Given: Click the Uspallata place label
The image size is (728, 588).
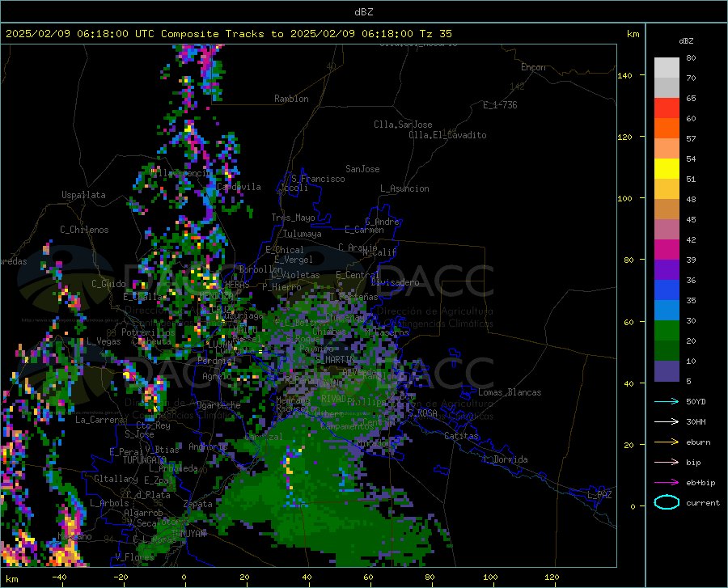Looking at the screenshot, I should click(x=83, y=195).
